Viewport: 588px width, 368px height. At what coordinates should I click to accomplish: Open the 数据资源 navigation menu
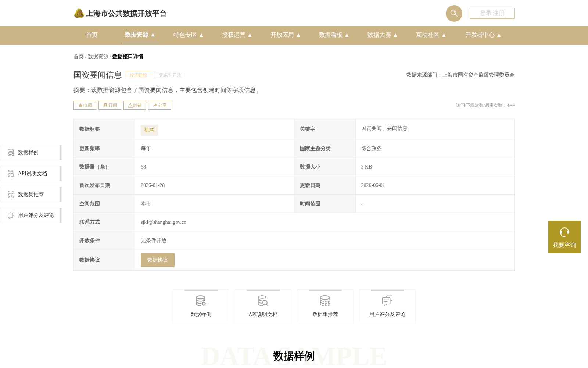[140, 35]
